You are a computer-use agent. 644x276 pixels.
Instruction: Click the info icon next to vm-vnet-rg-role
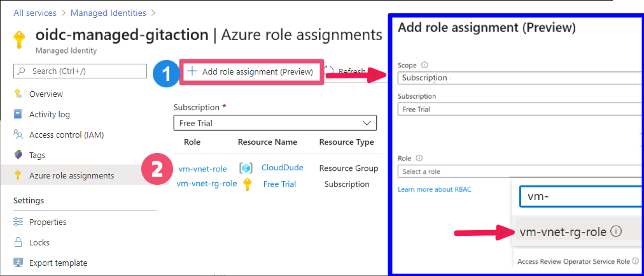point(615,231)
